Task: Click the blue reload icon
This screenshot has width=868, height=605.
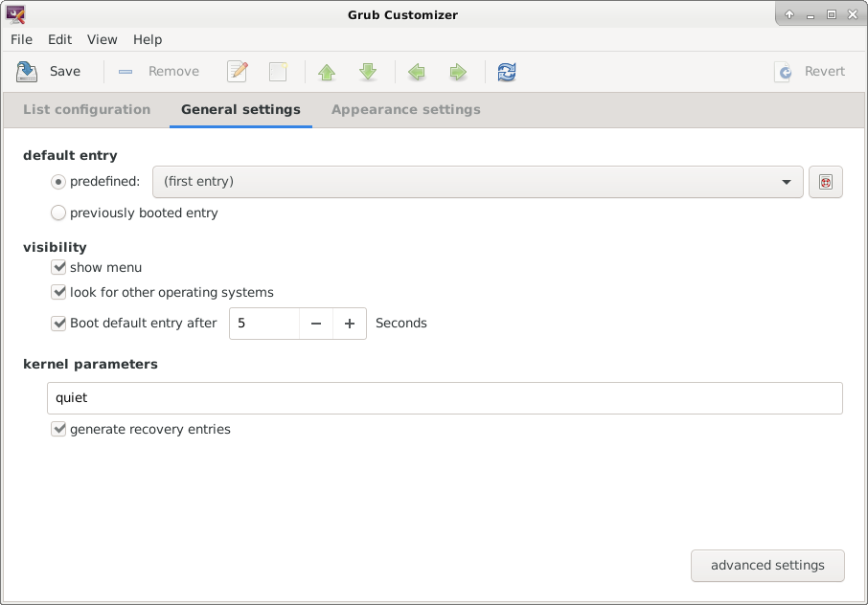Action: (x=507, y=72)
